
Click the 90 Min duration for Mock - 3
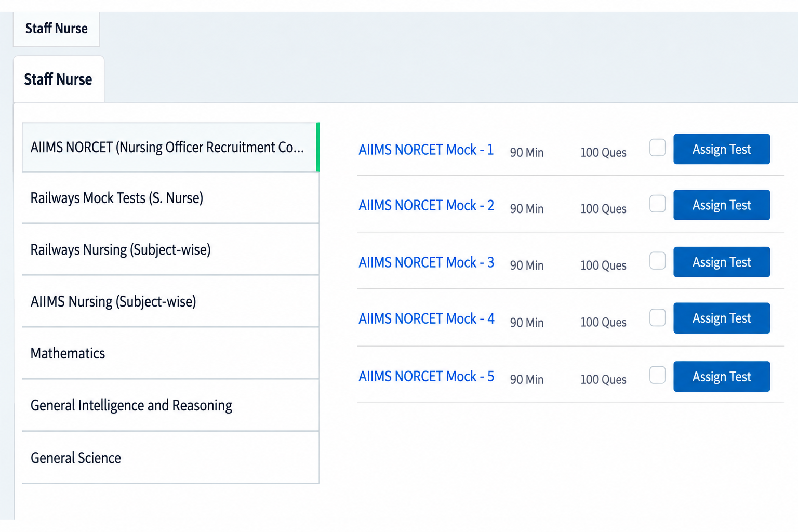tap(527, 265)
